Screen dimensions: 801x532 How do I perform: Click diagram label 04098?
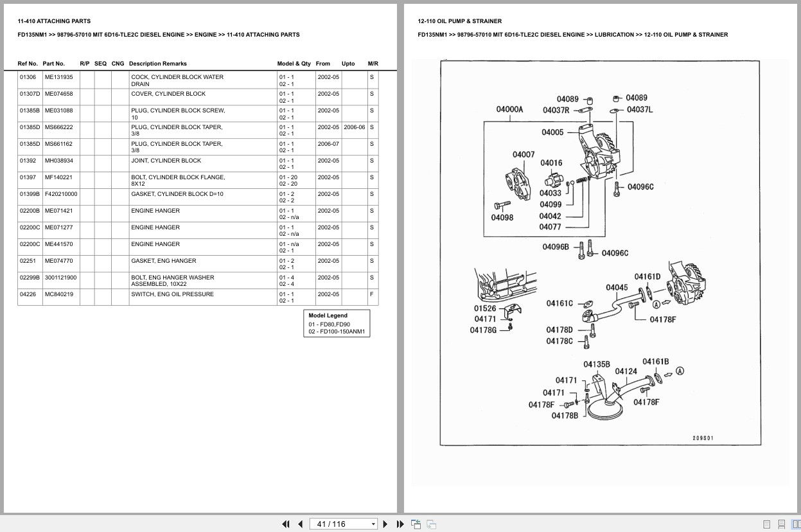(x=502, y=218)
